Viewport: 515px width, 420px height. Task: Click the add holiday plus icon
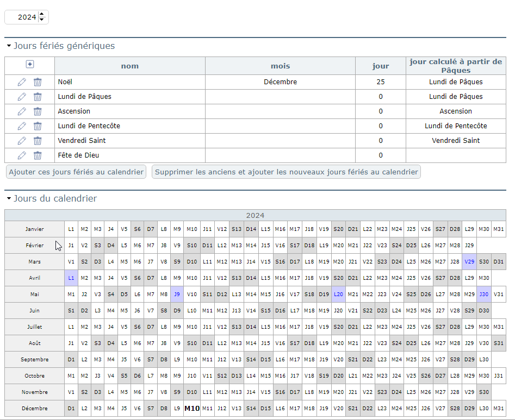30,64
